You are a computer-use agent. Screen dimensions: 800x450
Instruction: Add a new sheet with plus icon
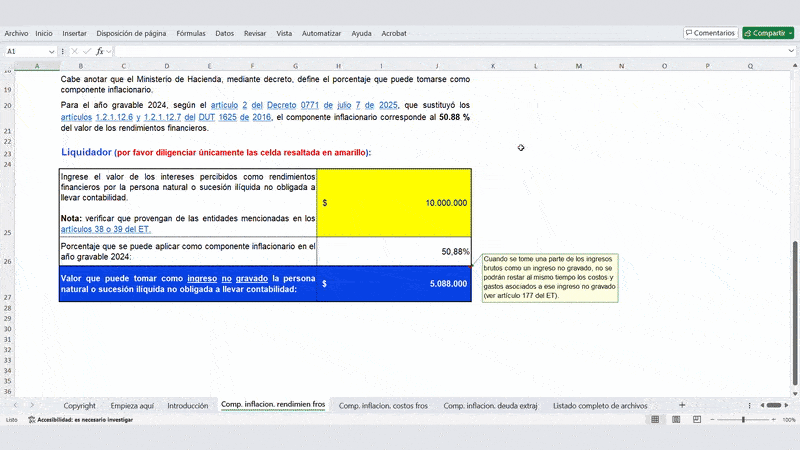pyautogui.click(x=682, y=406)
